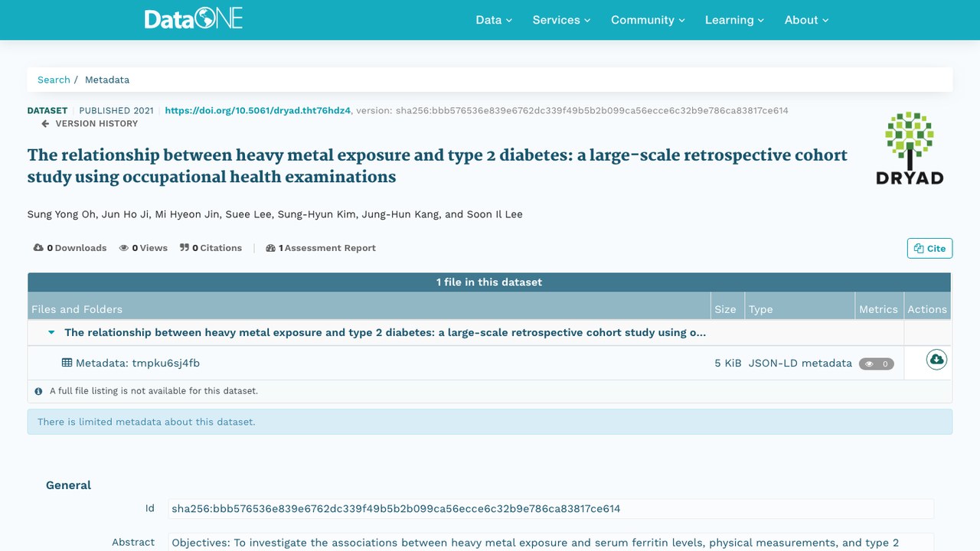980x551 pixels.
Task: Click the metadata views metric badge
Action: [877, 364]
